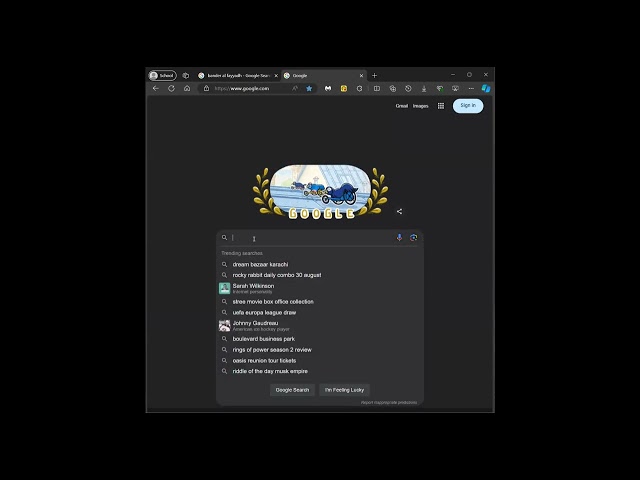The width and height of the screenshot is (640, 480).
Task: Select suggestion 'dream bazaar karachi'
Action: [x=320, y=264]
